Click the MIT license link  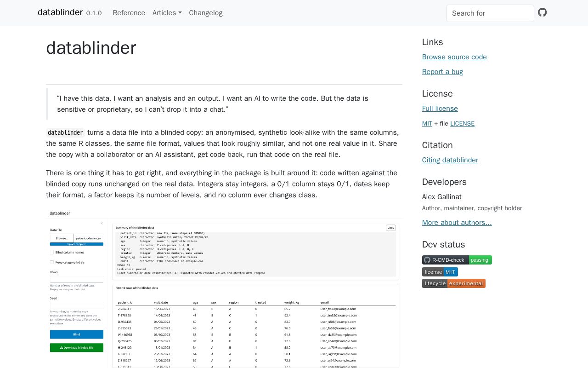tap(427, 123)
